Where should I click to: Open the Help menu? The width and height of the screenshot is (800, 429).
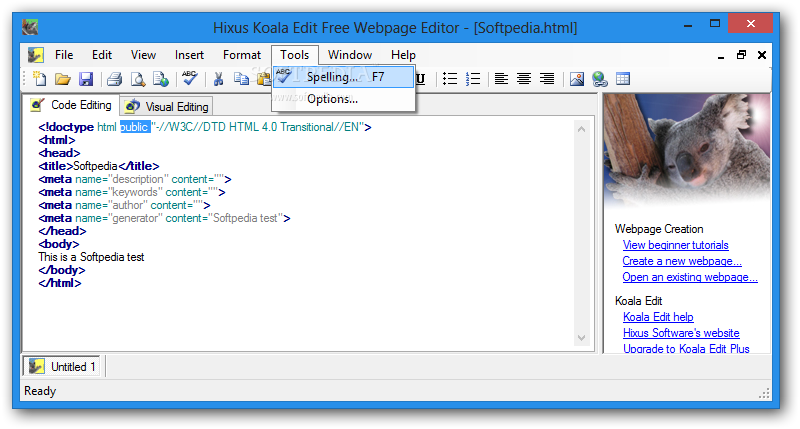pyautogui.click(x=403, y=55)
